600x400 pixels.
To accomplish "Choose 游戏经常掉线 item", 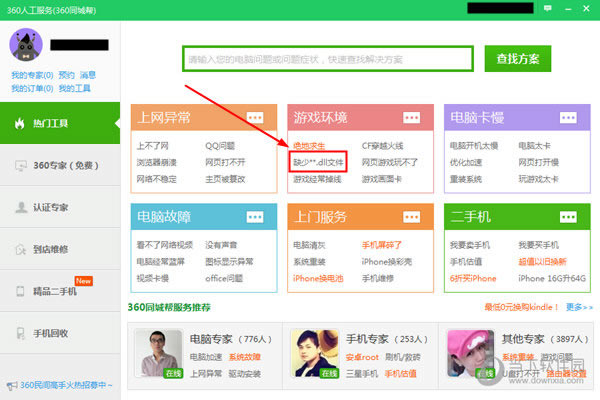I will pos(317,179).
